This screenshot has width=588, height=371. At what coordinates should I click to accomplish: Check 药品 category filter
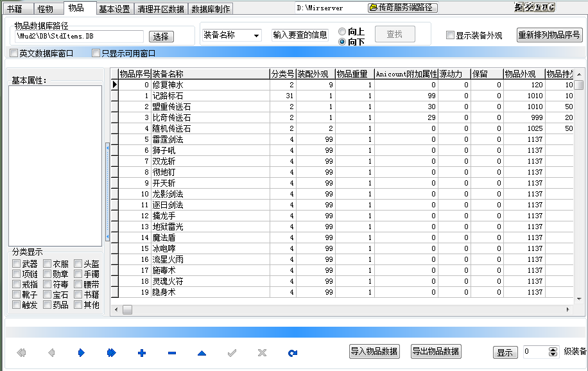[x=48, y=305]
